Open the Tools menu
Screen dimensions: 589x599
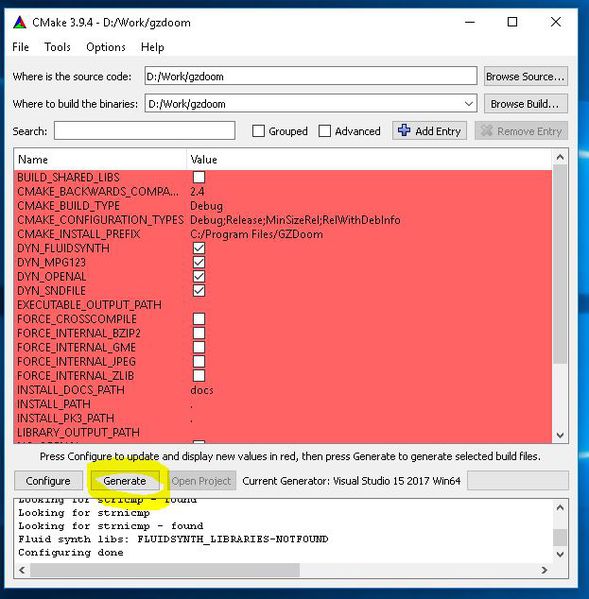pyautogui.click(x=57, y=47)
